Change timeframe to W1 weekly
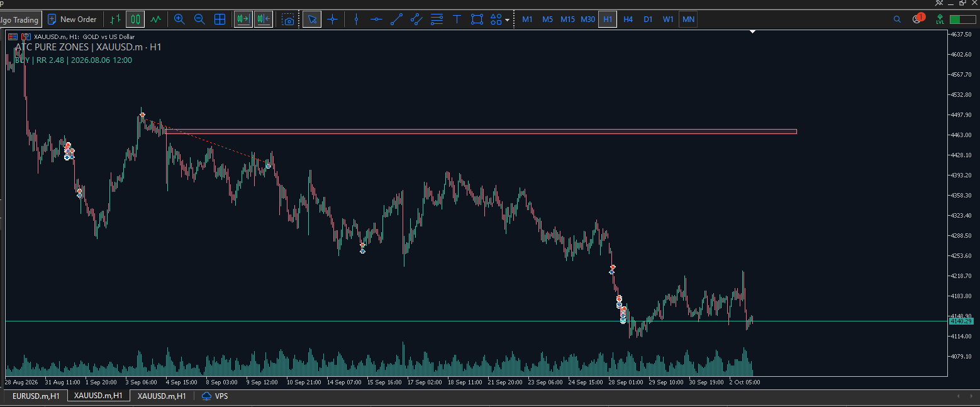 coord(668,20)
